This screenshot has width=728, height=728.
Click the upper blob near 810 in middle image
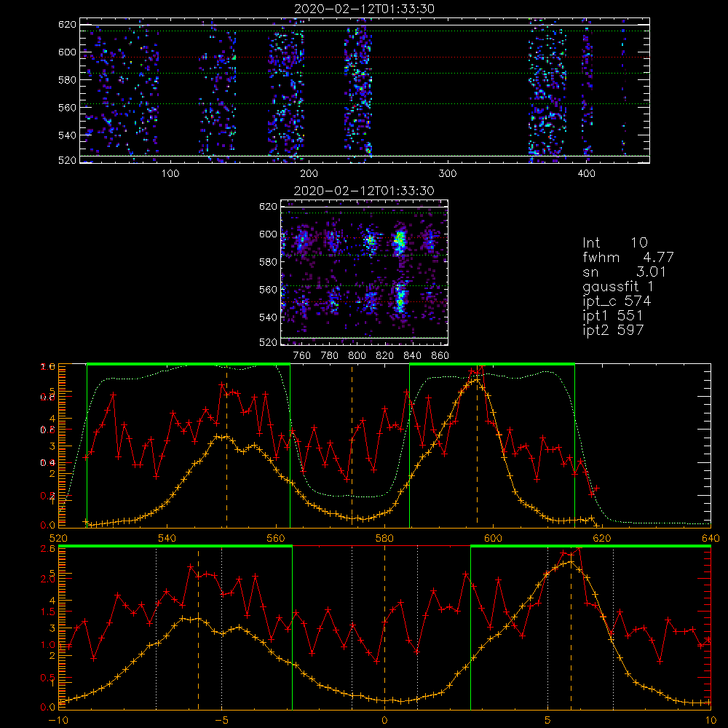pos(371,240)
